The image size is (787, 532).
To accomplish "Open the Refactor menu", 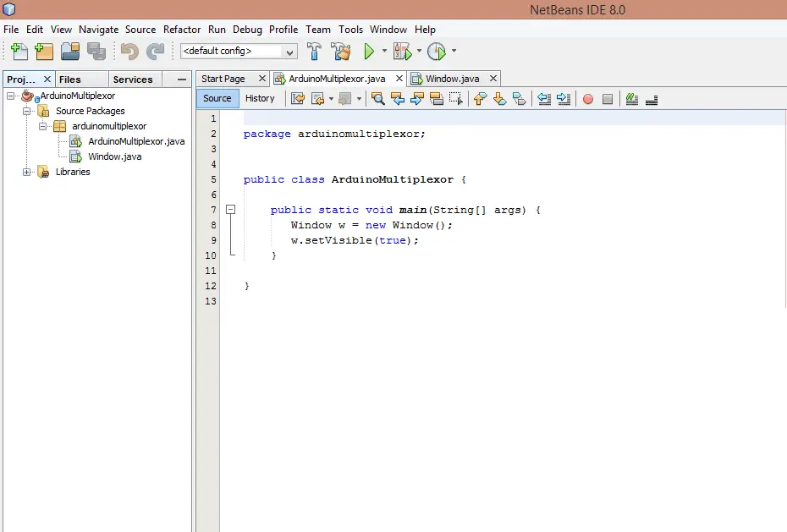I will point(182,30).
